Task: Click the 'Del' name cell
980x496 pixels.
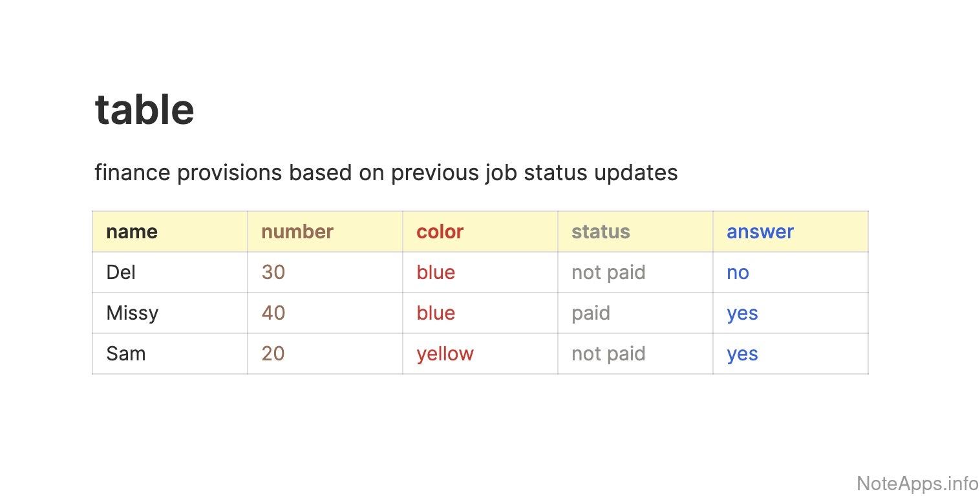Action: 121,273
